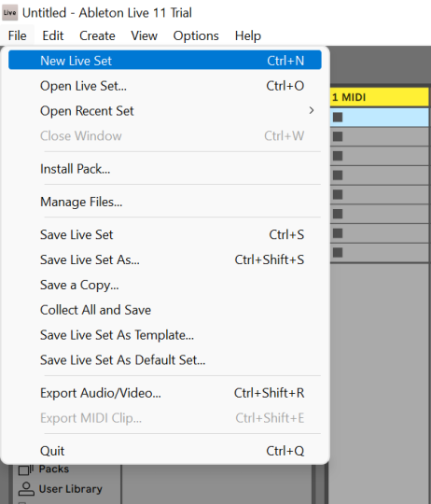This screenshot has width=431, height=504.
Task: Click Install Pack... in the File menu
Action: click(x=165, y=169)
